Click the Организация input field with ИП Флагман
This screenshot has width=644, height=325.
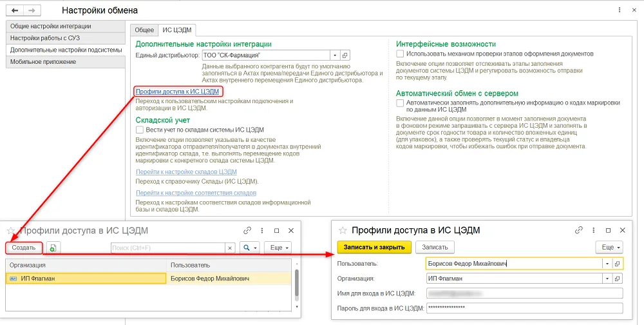pos(514,279)
